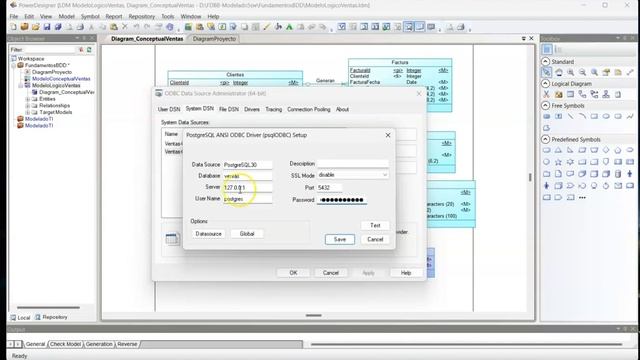This screenshot has height=360, width=640.
Task: Click the Database input field
Action: [x=247, y=176]
